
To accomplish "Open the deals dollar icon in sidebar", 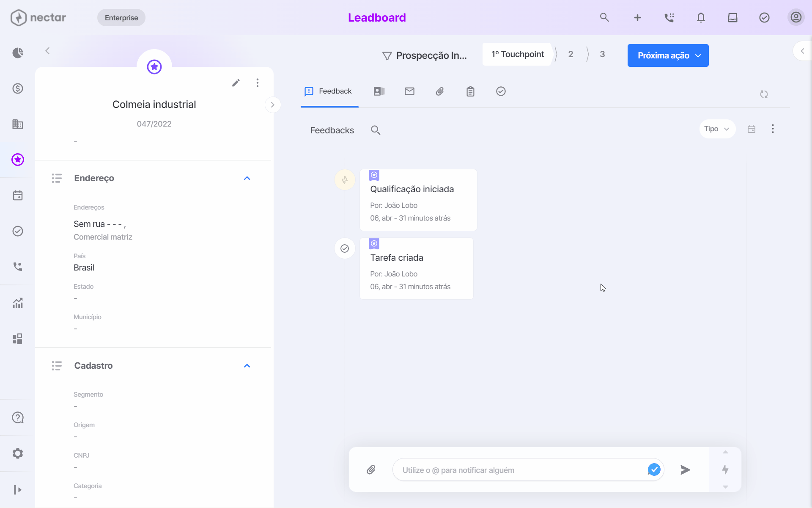I will (x=17, y=88).
